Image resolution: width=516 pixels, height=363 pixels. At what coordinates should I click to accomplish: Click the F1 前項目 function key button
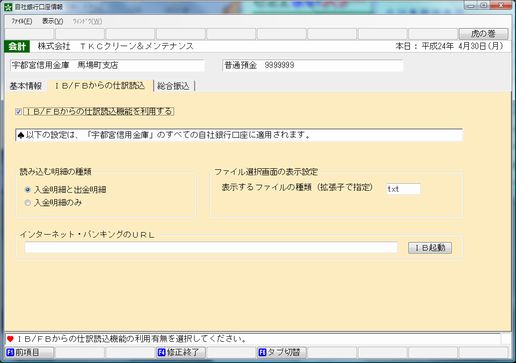(x=29, y=352)
